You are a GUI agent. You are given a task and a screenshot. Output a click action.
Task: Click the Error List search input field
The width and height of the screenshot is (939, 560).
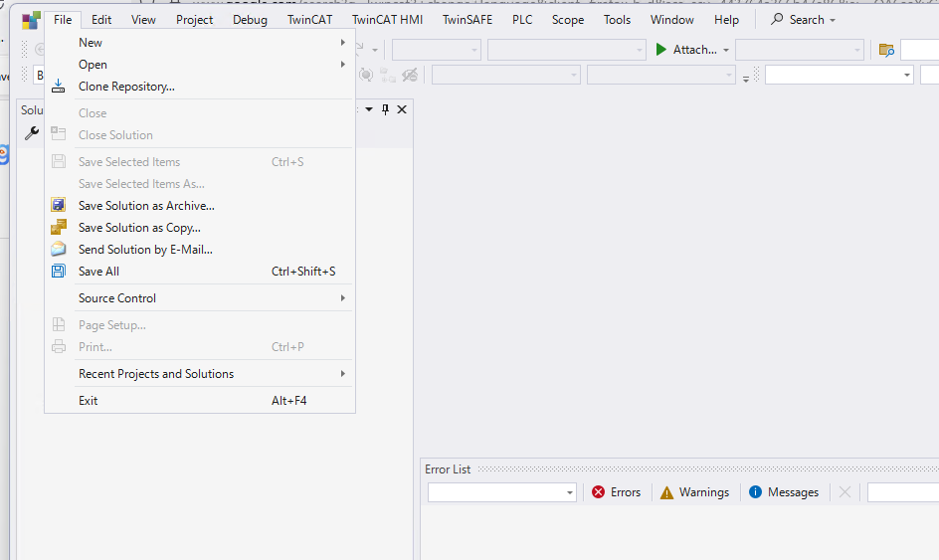(x=900, y=492)
